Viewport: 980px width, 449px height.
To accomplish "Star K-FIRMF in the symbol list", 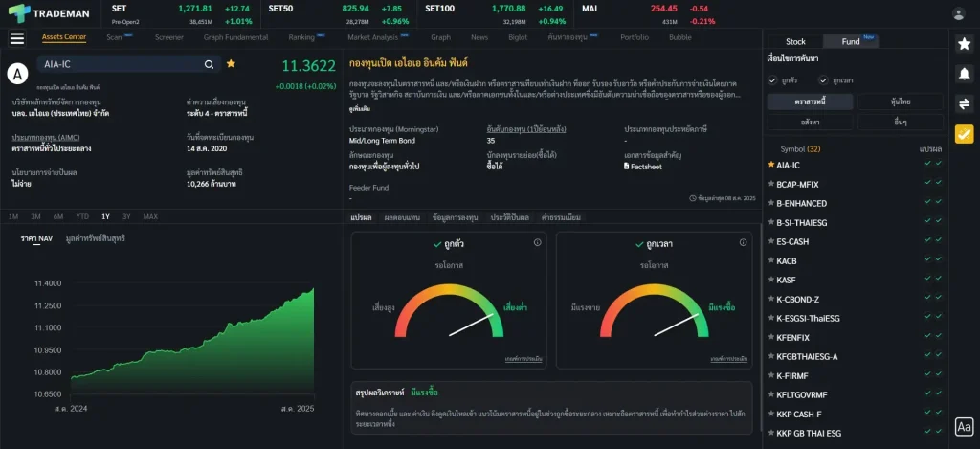I will pos(771,376).
